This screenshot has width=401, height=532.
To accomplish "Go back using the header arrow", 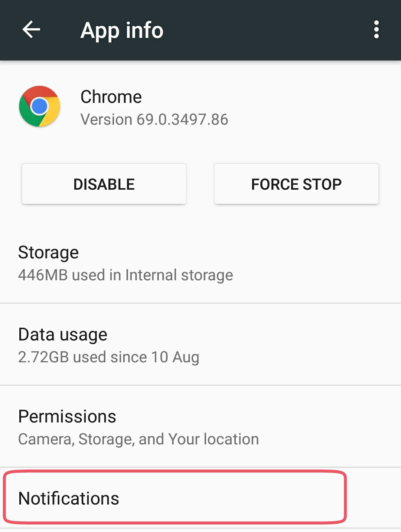I will [x=31, y=30].
